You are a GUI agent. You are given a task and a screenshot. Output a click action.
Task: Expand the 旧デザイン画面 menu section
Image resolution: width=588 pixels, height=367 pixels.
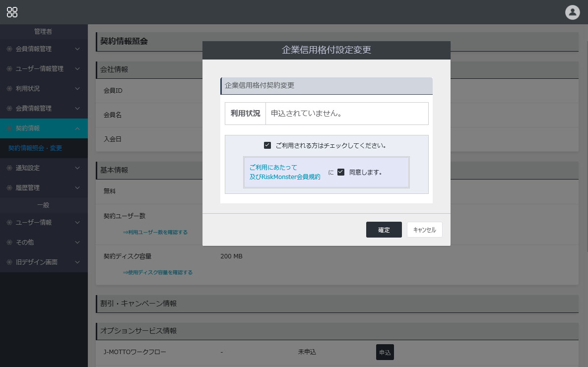44,262
